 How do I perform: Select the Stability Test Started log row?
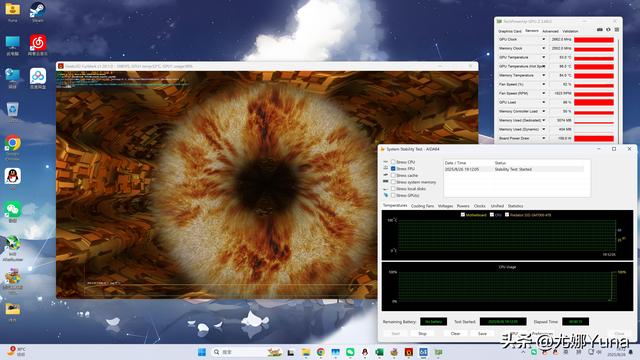pos(514,169)
